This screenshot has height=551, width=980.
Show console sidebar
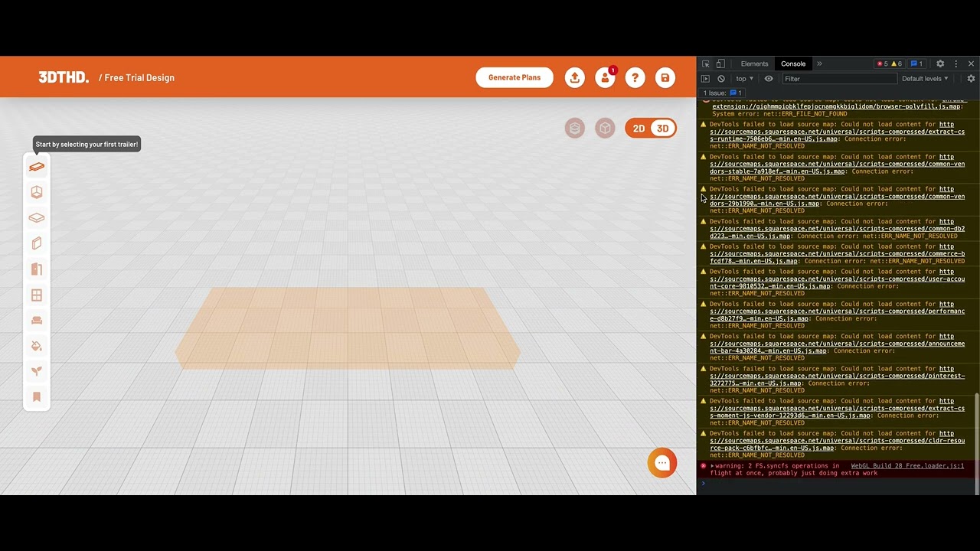[x=706, y=79]
